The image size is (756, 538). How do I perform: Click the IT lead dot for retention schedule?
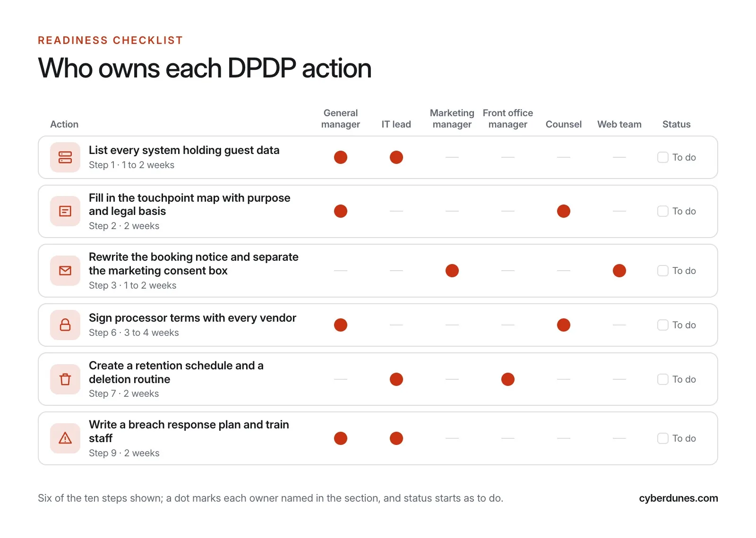point(396,379)
